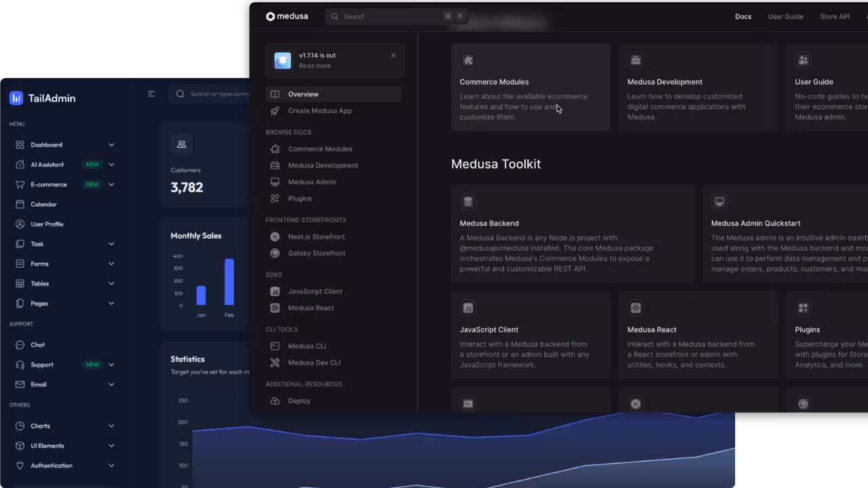Image resolution: width=868 pixels, height=488 pixels.
Task: Expand the Dashboard menu chevron in TailAdmin
Action: point(111,145)
